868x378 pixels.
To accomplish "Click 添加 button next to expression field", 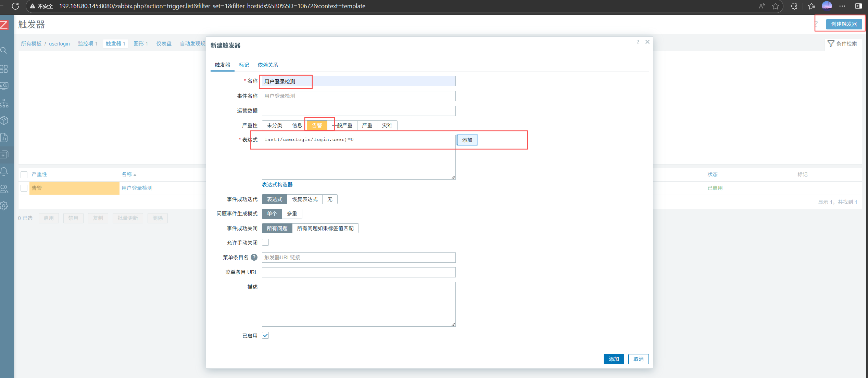I will pyautogui.click(x=467, y=140).
